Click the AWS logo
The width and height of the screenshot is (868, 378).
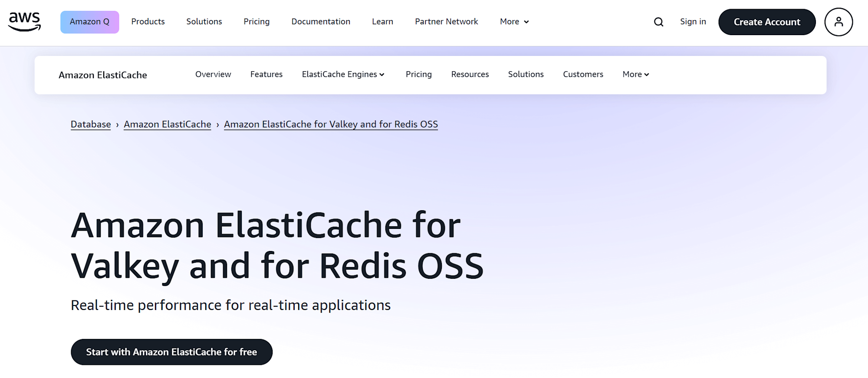tap(25, 22)
